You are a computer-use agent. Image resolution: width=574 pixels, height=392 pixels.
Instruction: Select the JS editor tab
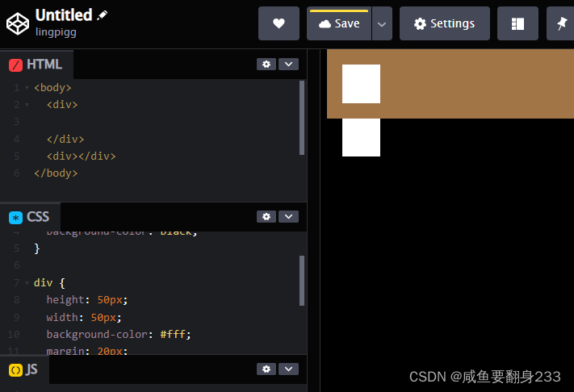tap(24, 369)
